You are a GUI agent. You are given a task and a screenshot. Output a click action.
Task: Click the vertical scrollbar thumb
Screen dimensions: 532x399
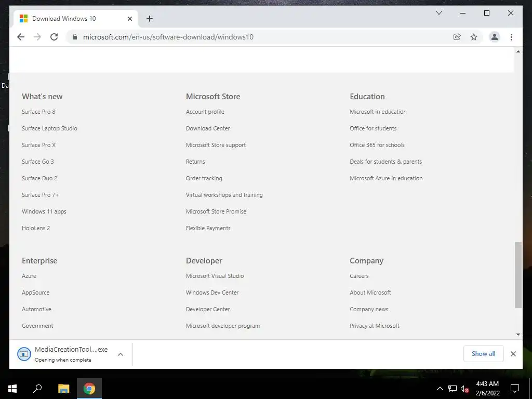pos(518,275)
